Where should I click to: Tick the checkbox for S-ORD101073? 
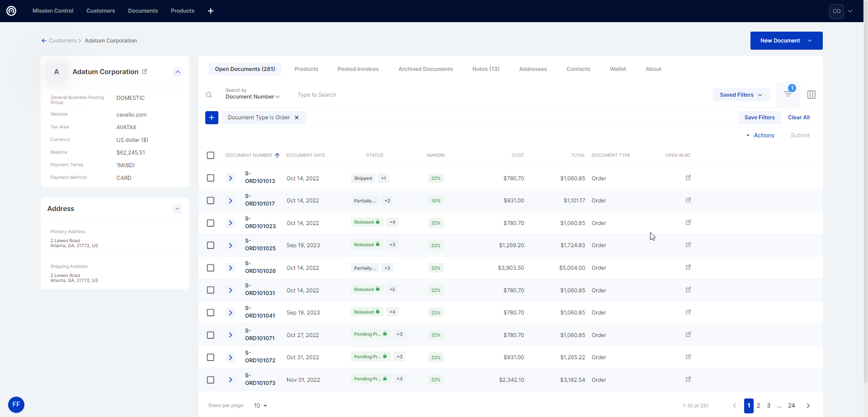click(211, 380)
